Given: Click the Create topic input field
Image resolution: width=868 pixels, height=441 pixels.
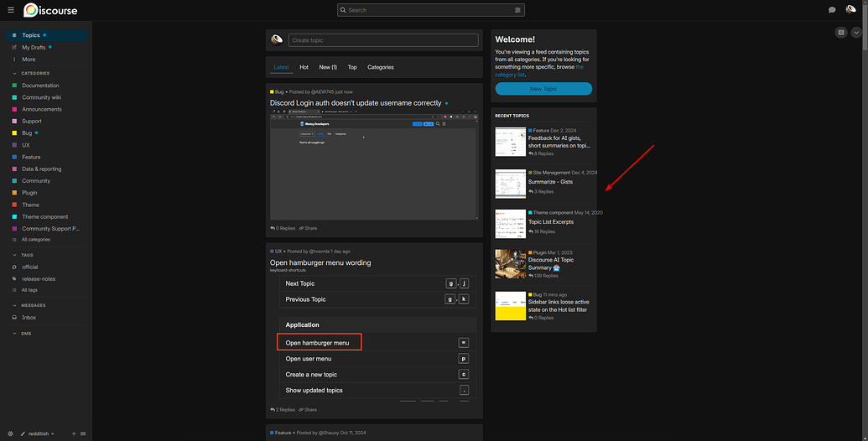Looking at the screenshot, I should [382, 40].
